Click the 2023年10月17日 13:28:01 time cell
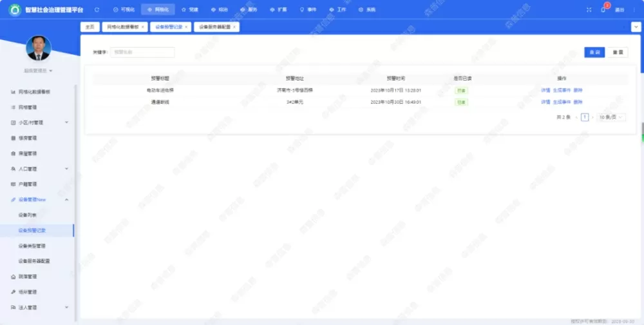The image size is (644, 325). (x=395, y=90)
